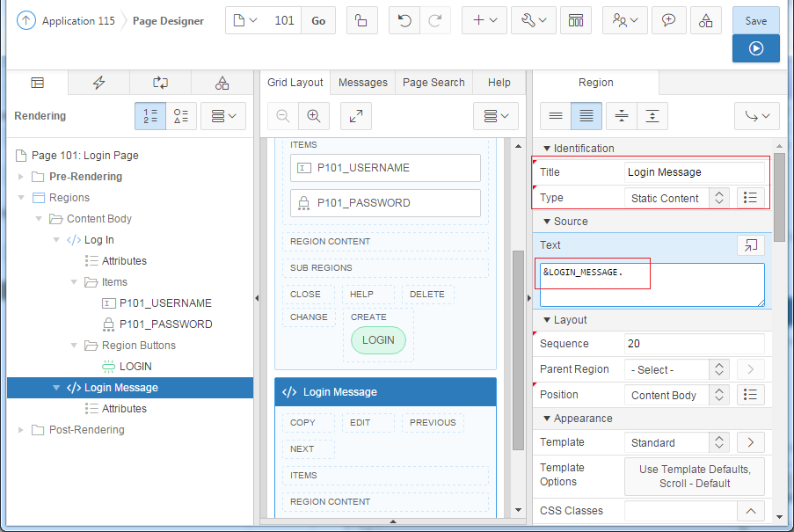Open the Create plus menu
Viewport: 794px width, 532px height.
(x=484, y=21)
